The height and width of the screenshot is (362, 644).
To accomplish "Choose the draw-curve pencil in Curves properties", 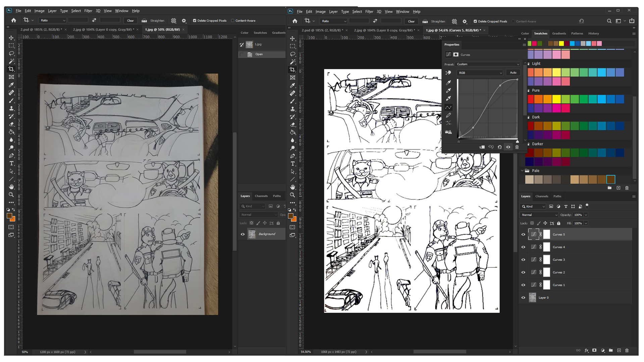I will [448, 115].
